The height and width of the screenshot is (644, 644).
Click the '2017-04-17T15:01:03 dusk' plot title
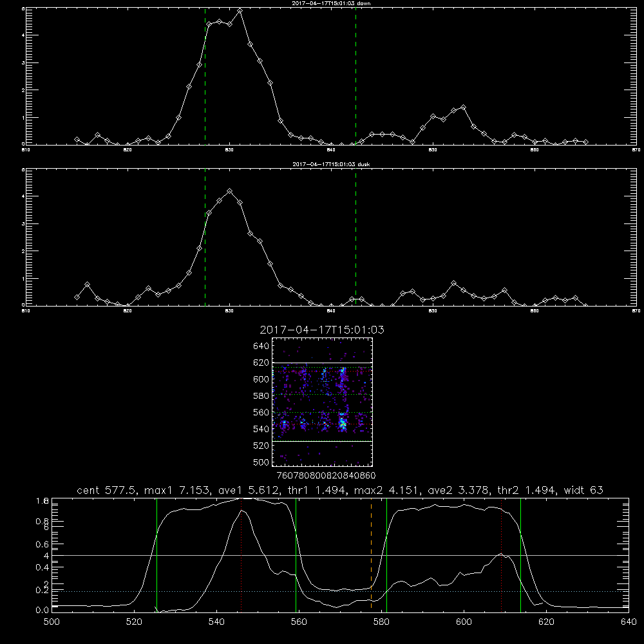pyautogui.click(x=332, y=164)
